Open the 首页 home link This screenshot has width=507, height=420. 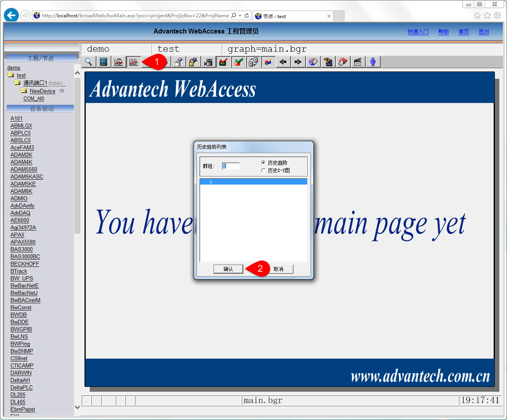pyautogui.click(x=463, y=32)
